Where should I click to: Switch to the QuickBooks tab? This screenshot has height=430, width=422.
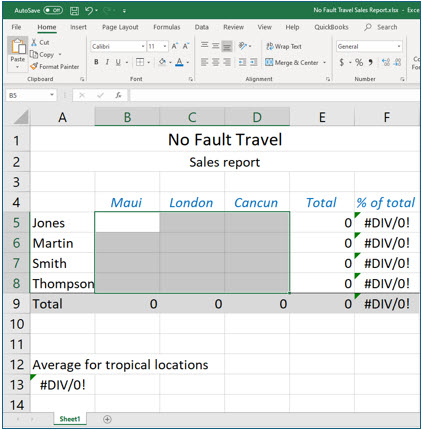pyautogui.click(x=331, y=27)
